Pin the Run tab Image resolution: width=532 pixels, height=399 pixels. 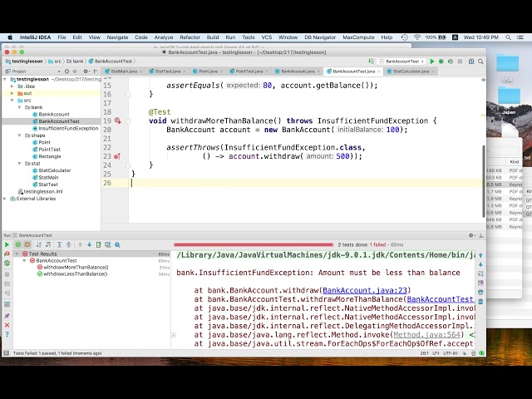coord(7,316)
